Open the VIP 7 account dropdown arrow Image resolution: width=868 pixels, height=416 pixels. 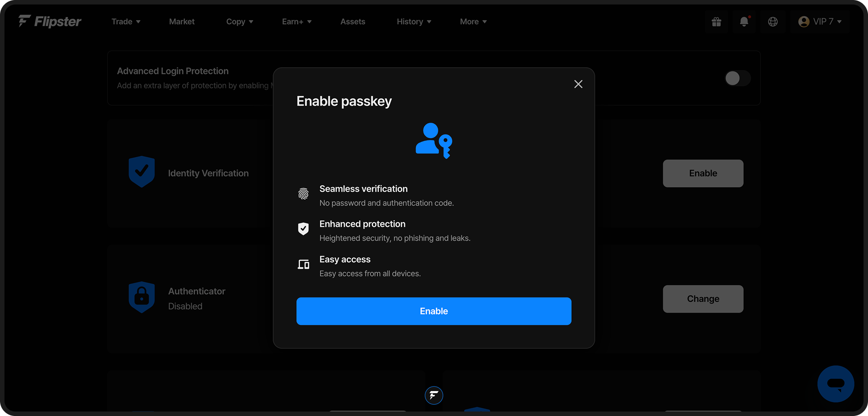[839, 21]
